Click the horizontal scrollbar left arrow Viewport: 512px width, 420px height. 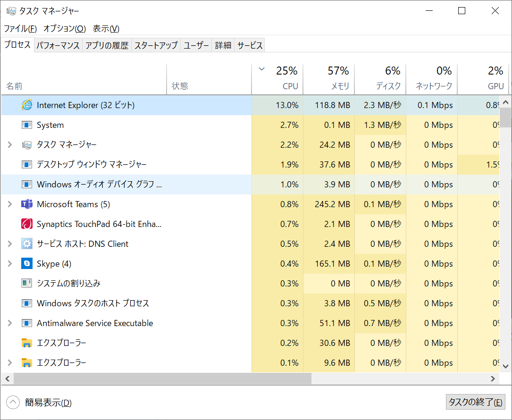click(x=8, y=379)
